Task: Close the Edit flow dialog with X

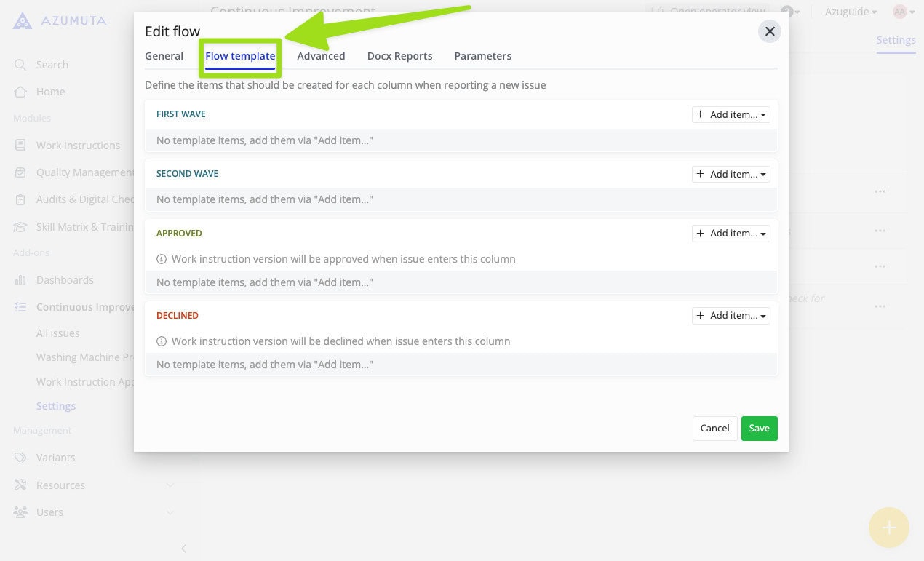Action: 769,31
